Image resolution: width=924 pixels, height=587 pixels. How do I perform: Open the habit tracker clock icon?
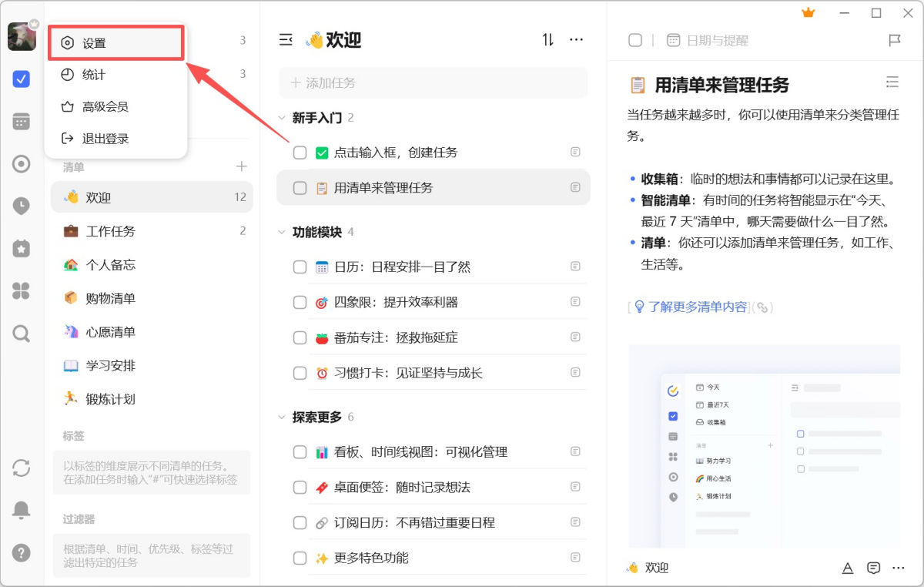pyautogui.click(x=22, y=206)
